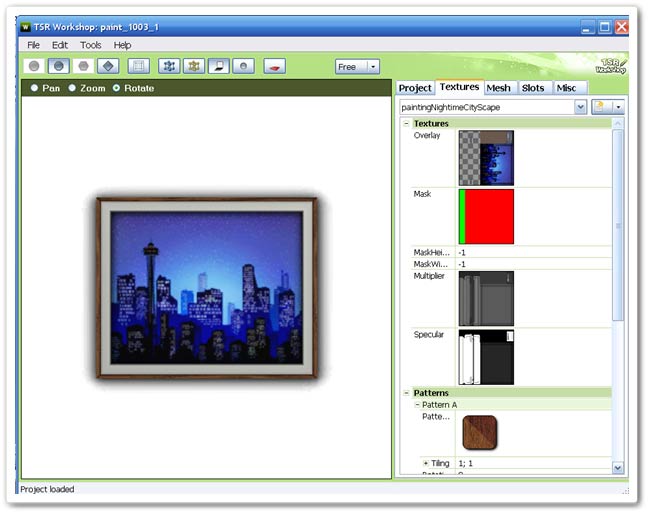The height and width of the screenshot is (515, 650).
Task: Click the grid display toolbar icon
Action: [139, 66]
